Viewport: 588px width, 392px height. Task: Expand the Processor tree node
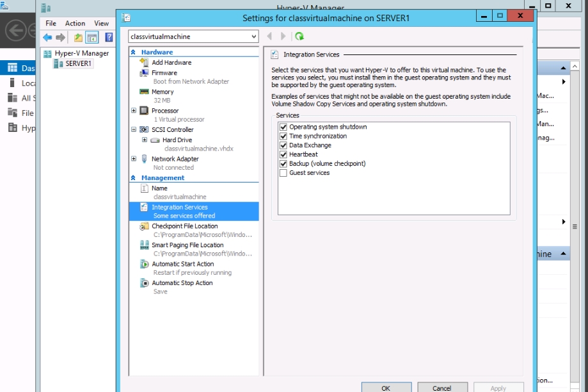134,111
